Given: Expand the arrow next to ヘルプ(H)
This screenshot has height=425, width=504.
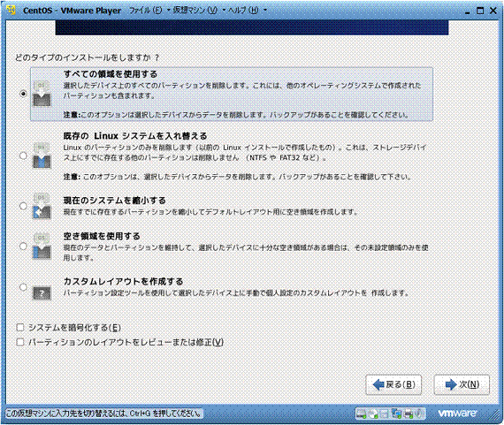Looking at the screenshot, I should 265,11.
